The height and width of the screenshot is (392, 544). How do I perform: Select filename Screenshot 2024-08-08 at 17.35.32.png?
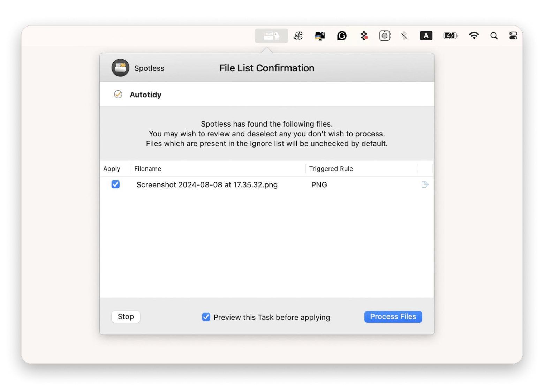(207, 185)
